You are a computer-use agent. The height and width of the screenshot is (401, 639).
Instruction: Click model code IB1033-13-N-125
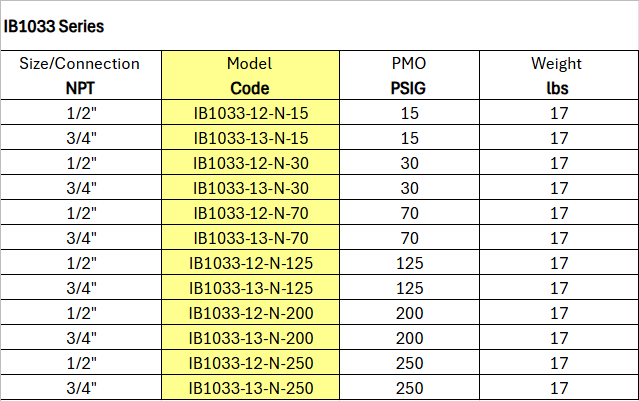point(250,288)
